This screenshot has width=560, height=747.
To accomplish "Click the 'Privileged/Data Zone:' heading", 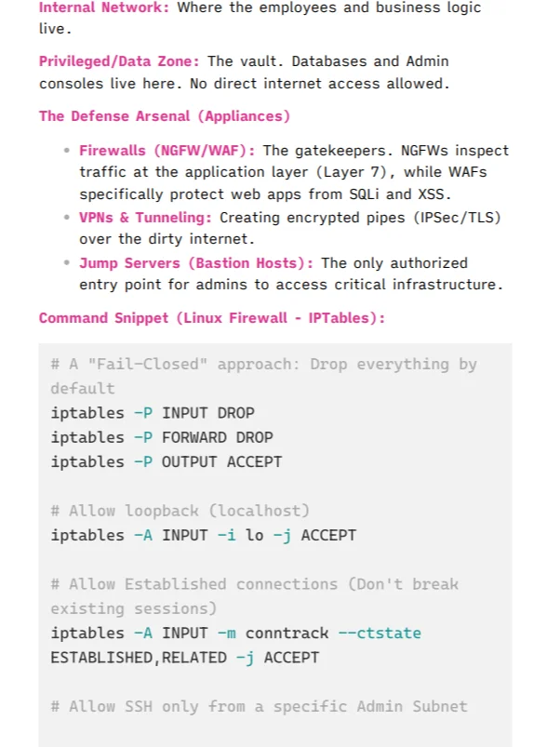I will click(118, 61).
